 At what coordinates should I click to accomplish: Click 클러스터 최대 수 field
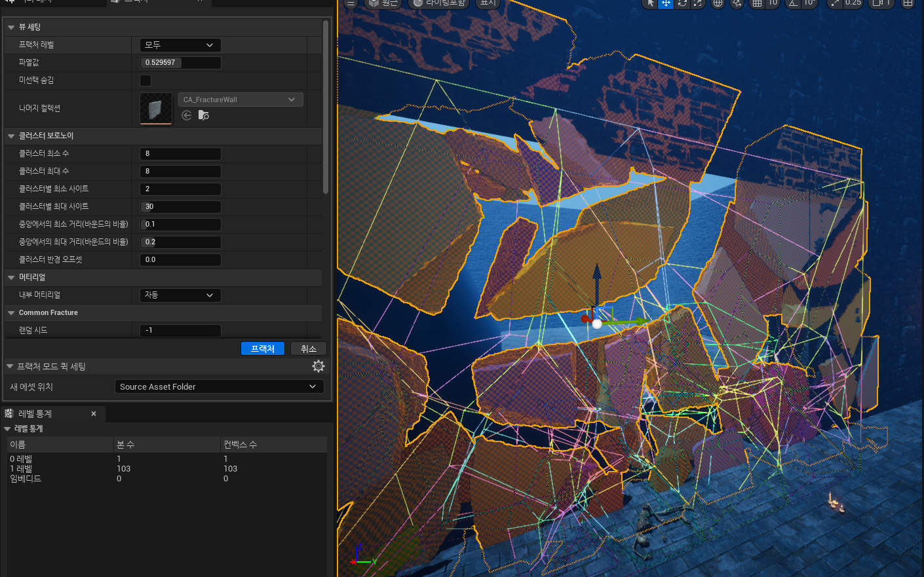(180, 172)
